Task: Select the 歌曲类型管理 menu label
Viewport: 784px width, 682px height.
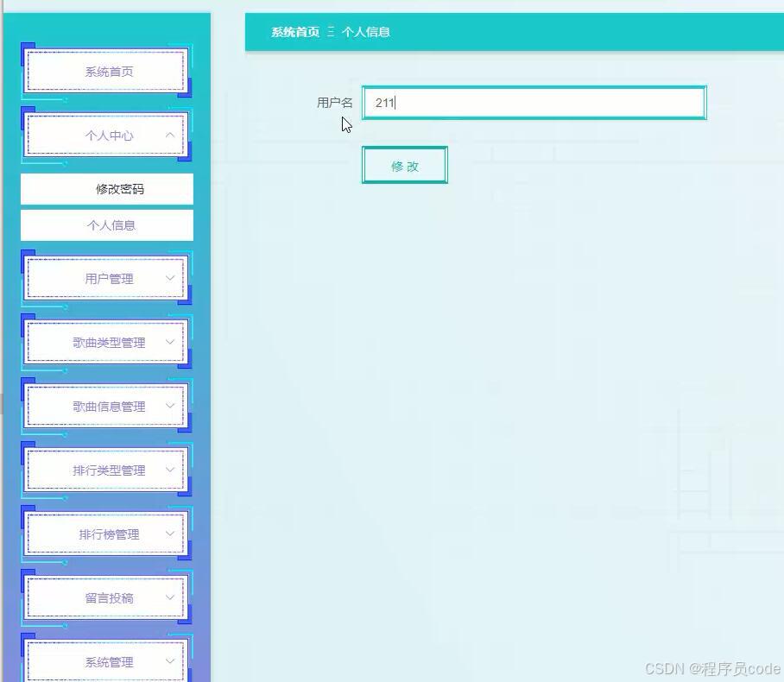Action: coord(109,343)
